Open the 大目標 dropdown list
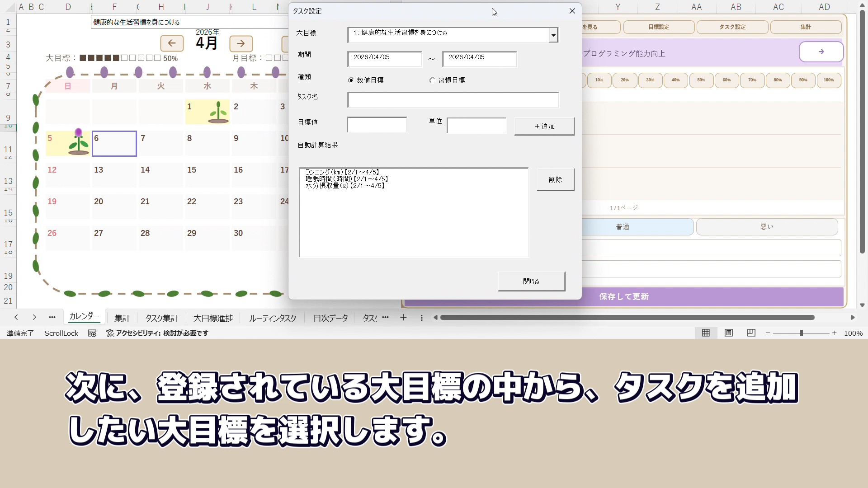This screenshot has height=488, width=868. 553,35
